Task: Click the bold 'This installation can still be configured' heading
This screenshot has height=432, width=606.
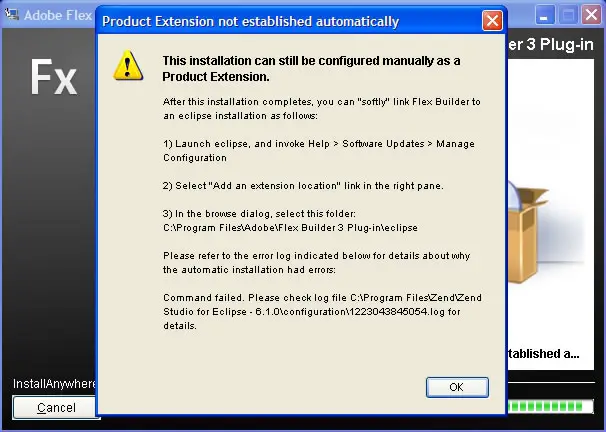Action: coord(311,68)
